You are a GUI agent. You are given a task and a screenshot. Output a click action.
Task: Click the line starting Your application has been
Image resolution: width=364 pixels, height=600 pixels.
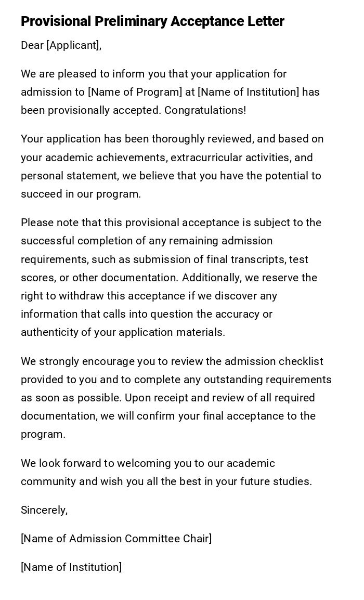172,139
